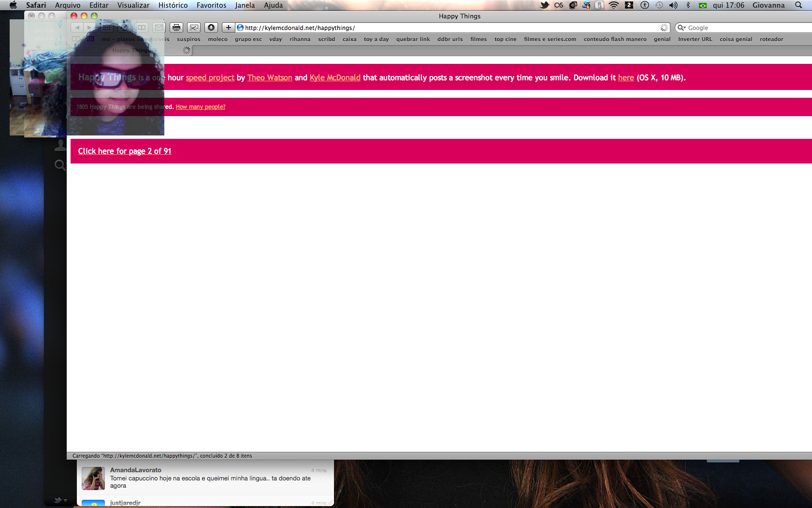Click the search icon in Twitter sidebar
This screenshot has height=508, width=812.
click(x=60, y=165)
